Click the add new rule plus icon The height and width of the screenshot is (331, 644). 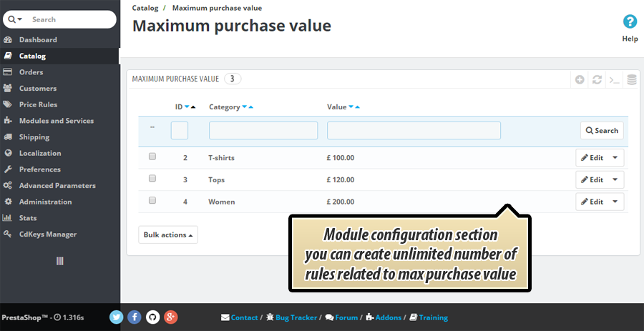coord(580,80)
